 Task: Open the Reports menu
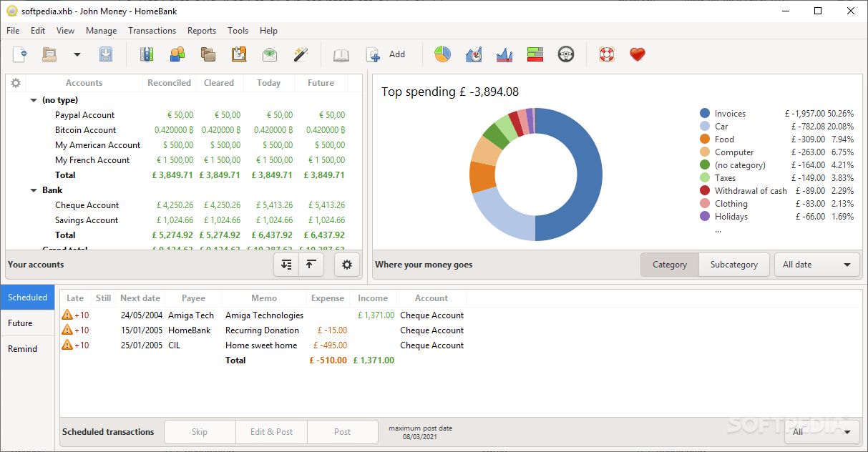coord(201,30)
